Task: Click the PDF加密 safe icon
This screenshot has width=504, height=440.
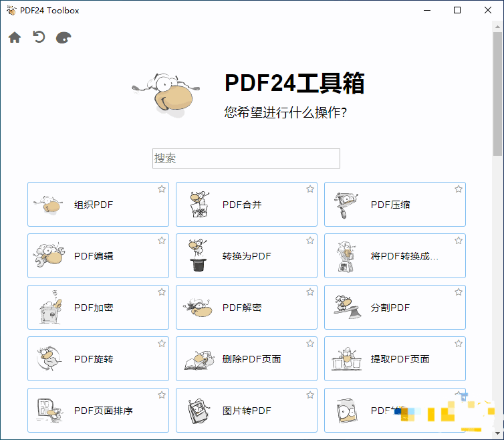Action: pyautogui.click(x=49, y=308)
